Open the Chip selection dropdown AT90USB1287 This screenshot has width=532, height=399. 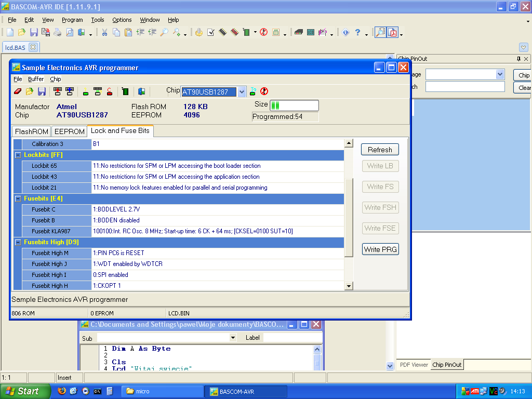(242, 91)
